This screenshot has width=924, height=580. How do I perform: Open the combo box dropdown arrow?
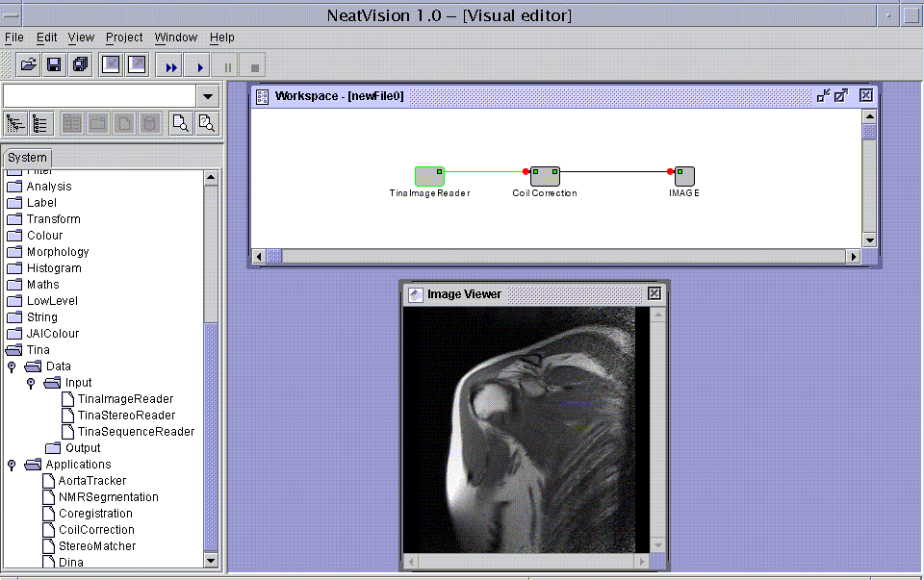tap(207, 96)
